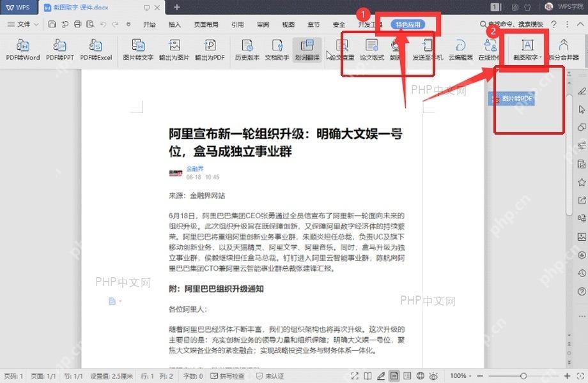
Task: Open the 100% zoom level dropdown
Action: click(x=461, y=376)
